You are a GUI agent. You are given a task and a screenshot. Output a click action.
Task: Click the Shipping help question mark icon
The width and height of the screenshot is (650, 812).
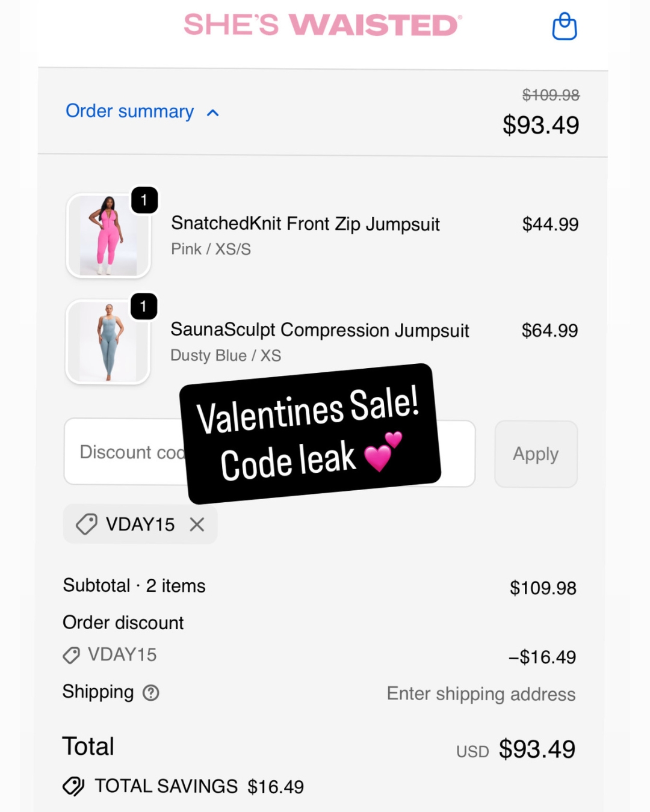[x=150, y=693]
